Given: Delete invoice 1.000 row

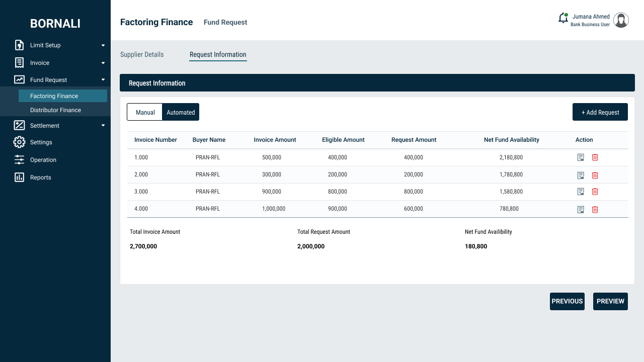Looking at the screenshot, I should tap(595, 157).
